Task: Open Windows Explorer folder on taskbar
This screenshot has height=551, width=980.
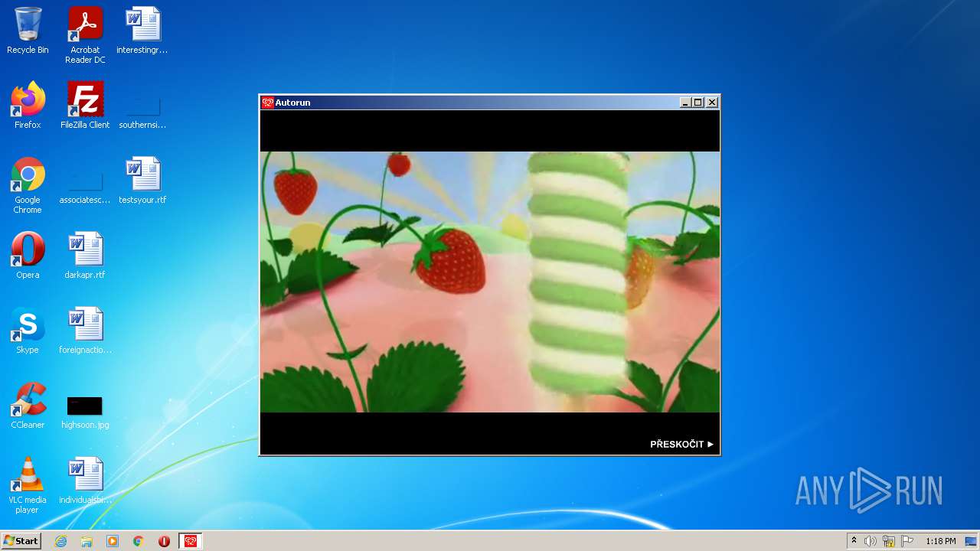Action: [x=87, y=541]
